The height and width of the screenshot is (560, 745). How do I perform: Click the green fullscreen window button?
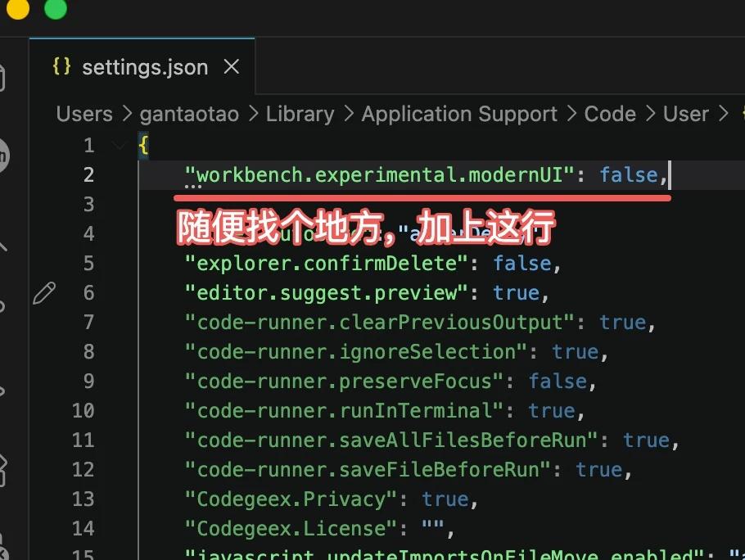click(x=56, y=7)
